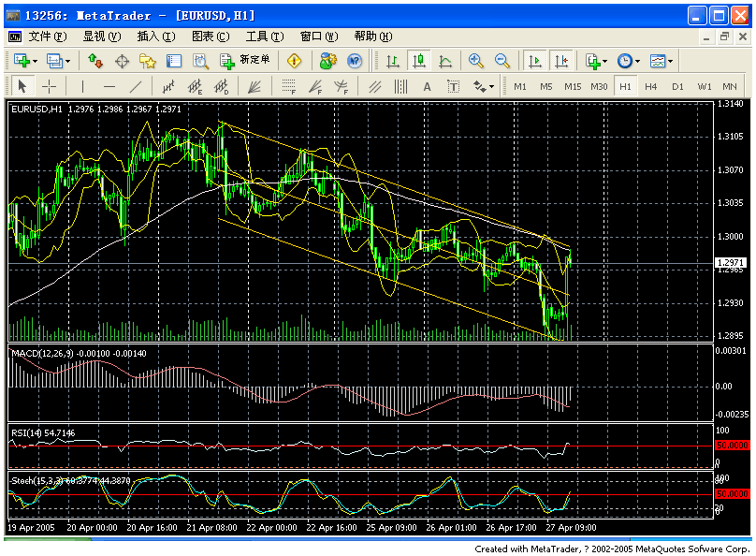This screenshot has height=556, width=756.
Task: Switch timeframe to M5
Action: 545,87
